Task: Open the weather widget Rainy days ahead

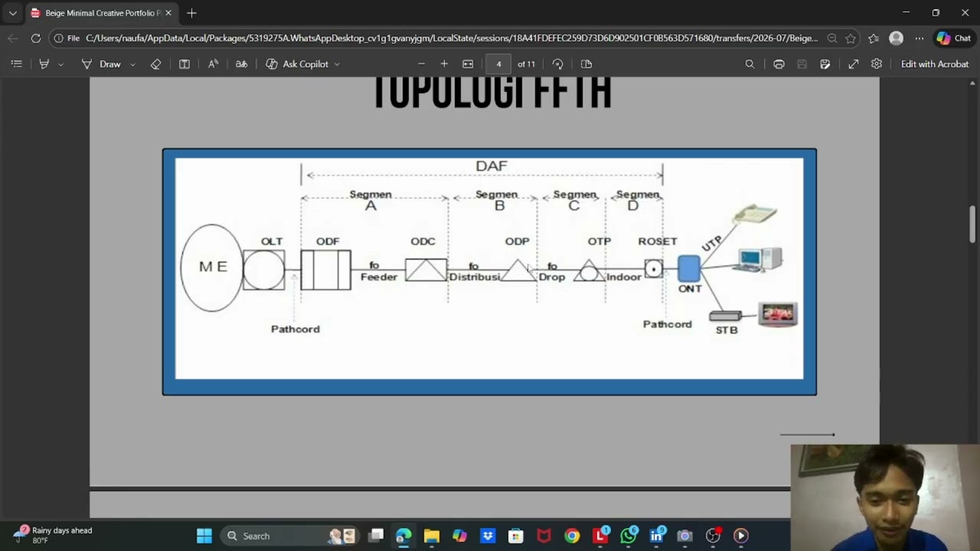Action: click(x=54, y=535)
